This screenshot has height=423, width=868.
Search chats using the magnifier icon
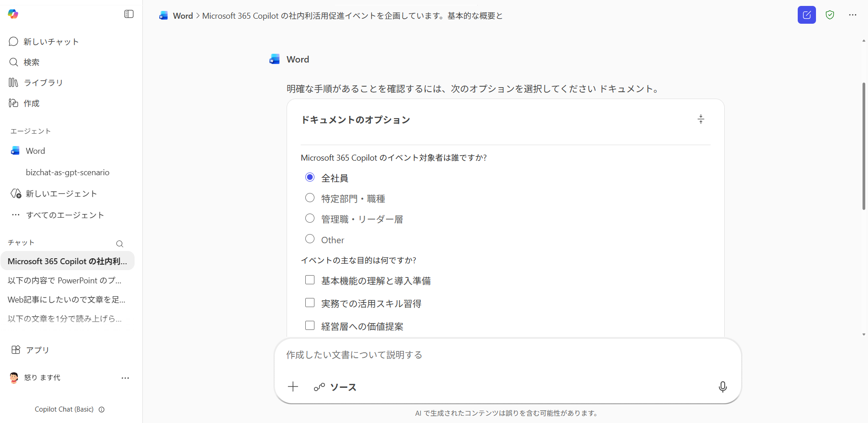coord(120,244)
